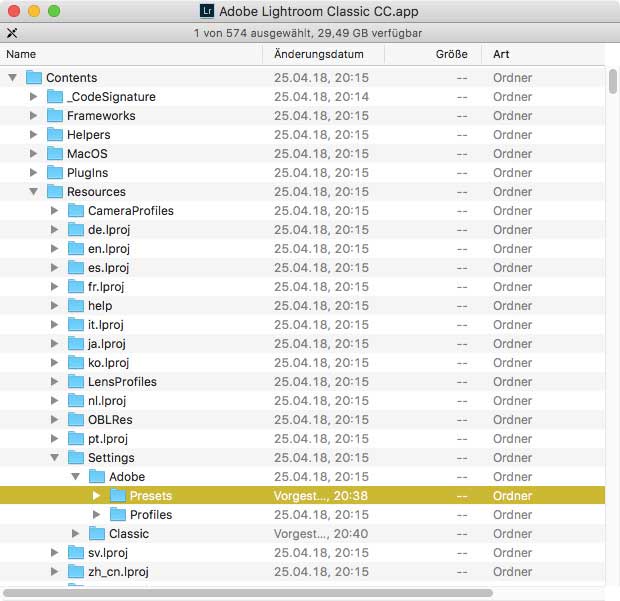Select the Resources folder icon
The image size is (620, 601).
[x=55, y=191]
